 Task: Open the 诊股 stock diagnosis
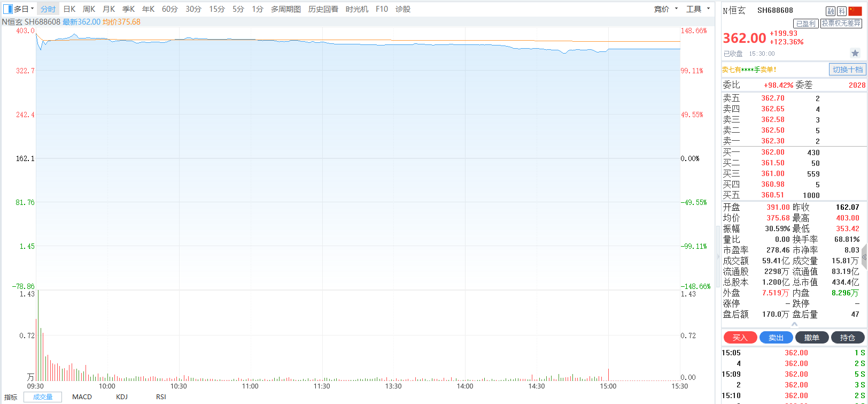tap(403, 9)
